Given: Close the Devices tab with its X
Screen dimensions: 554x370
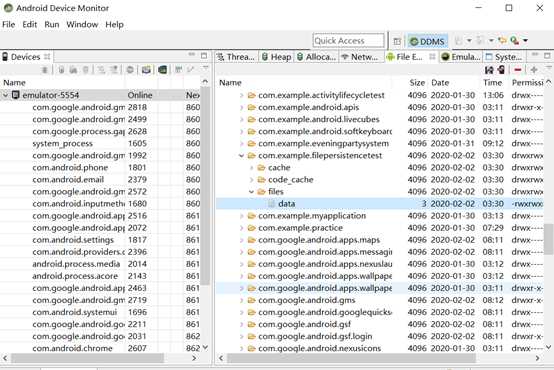Looking at the screenshot, I should pos(47,57).
